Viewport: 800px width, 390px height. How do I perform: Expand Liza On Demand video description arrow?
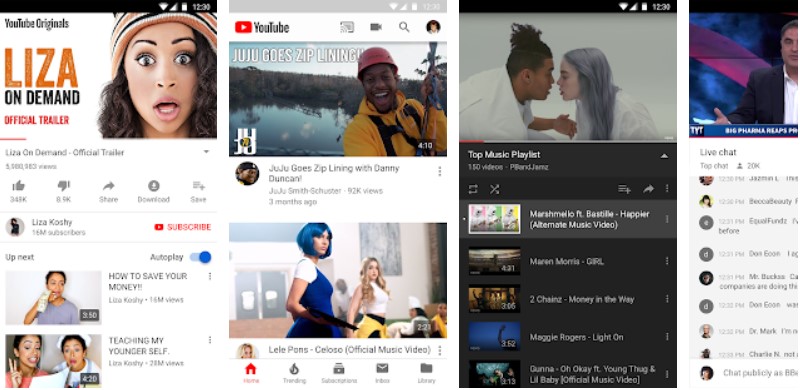[206, 152]
